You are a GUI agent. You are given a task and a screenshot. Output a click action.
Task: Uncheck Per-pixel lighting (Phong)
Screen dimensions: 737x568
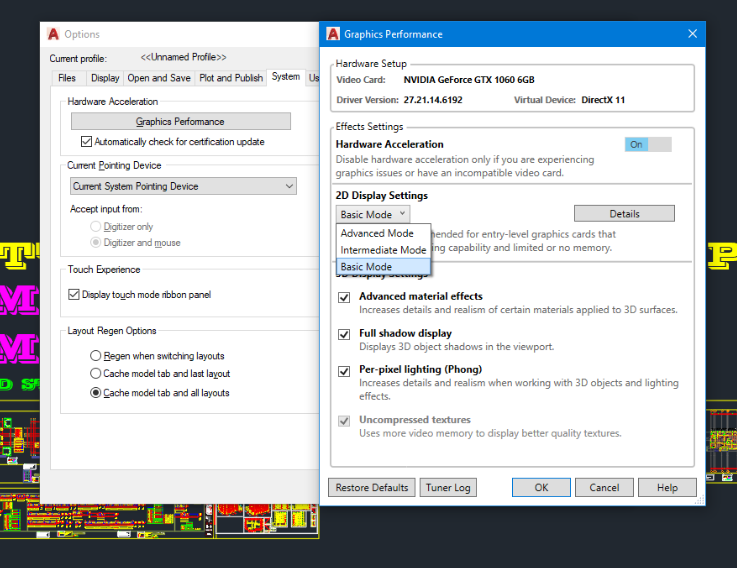344,371
